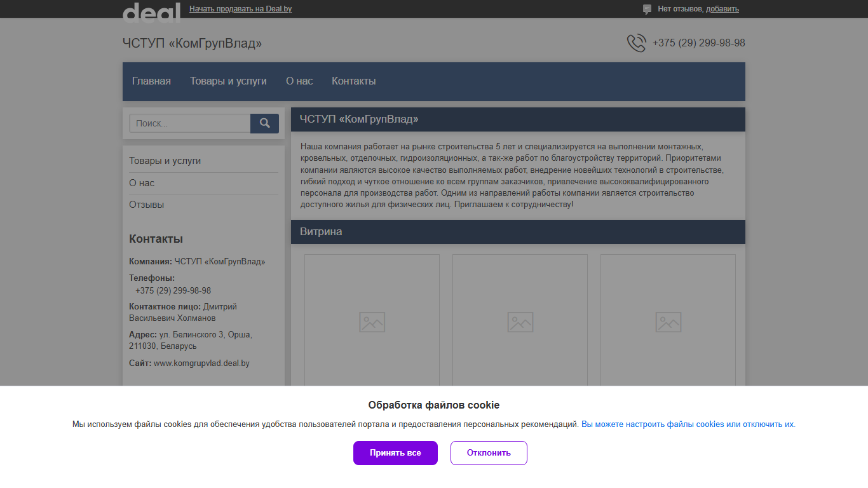This screenshot has width=868, height=488.
Task: Click the speech bubble reviews icon
Action: (x=647, y=10)
